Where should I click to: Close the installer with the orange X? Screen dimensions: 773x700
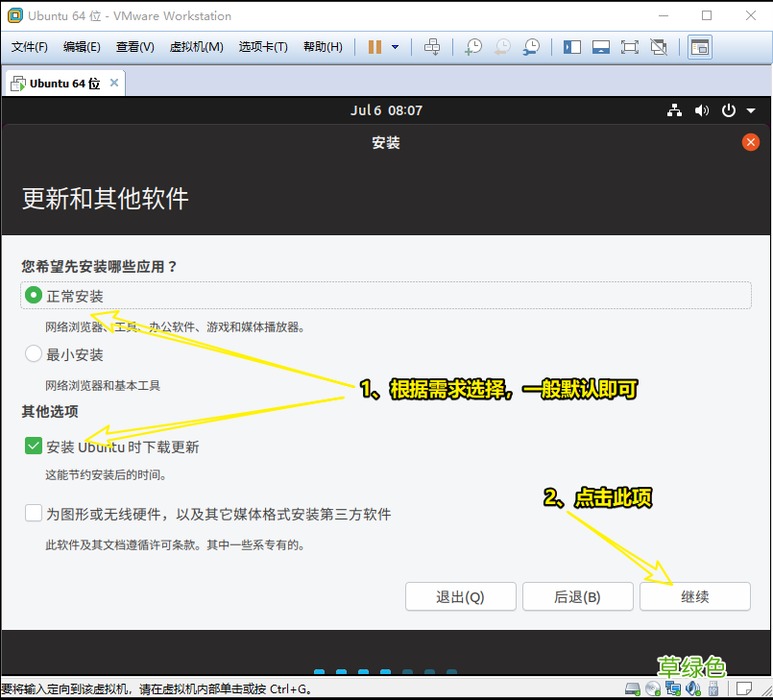pyautogui.click(x=750, y=142)
